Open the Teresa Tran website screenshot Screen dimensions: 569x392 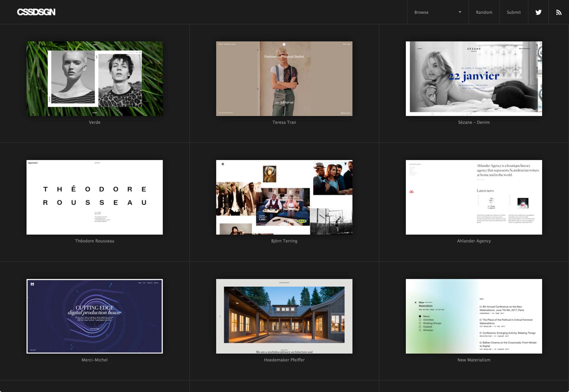tap(284, 78)
